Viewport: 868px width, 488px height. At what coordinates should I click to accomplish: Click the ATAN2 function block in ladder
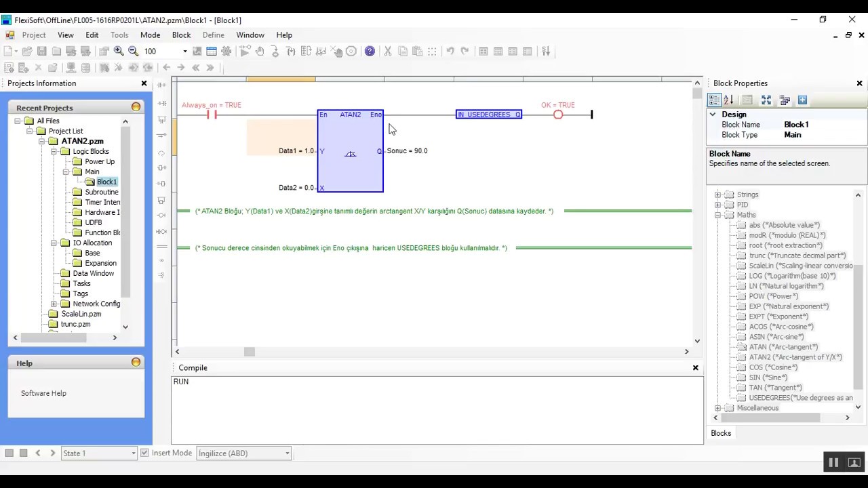click(350, 151)
